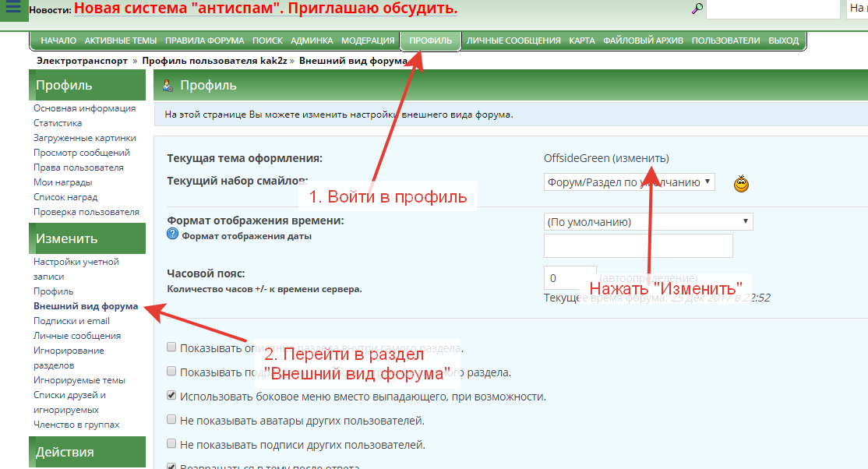The width and height of the screenshot is (868, 469).
Task: Open the ПРОФИЛЬ menu tab
Action: coord(430,41)
